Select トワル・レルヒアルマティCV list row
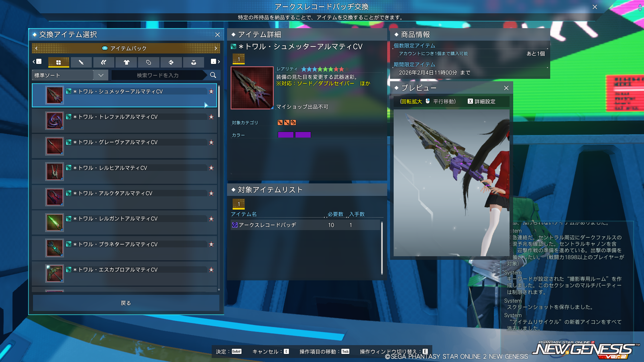644x362 pixels. pyautogui.click(x=124, y=172)
